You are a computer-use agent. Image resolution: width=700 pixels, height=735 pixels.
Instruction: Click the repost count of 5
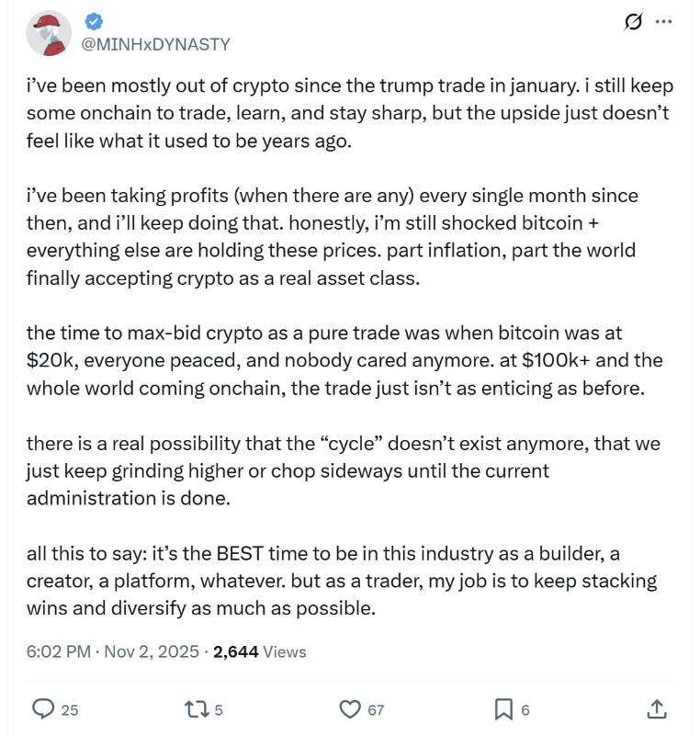(219, 709)
